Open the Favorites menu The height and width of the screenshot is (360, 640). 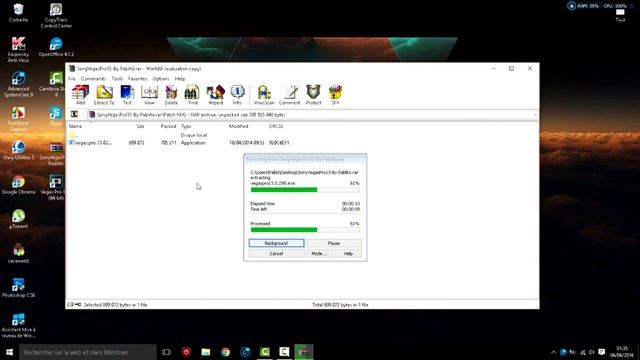coord(138,78)
